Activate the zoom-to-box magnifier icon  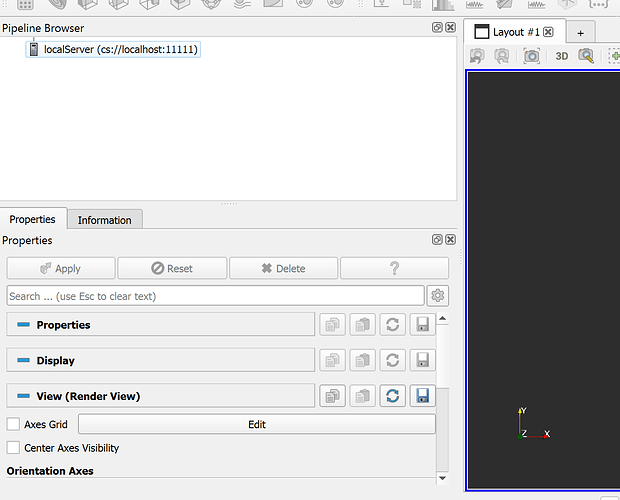586,56
